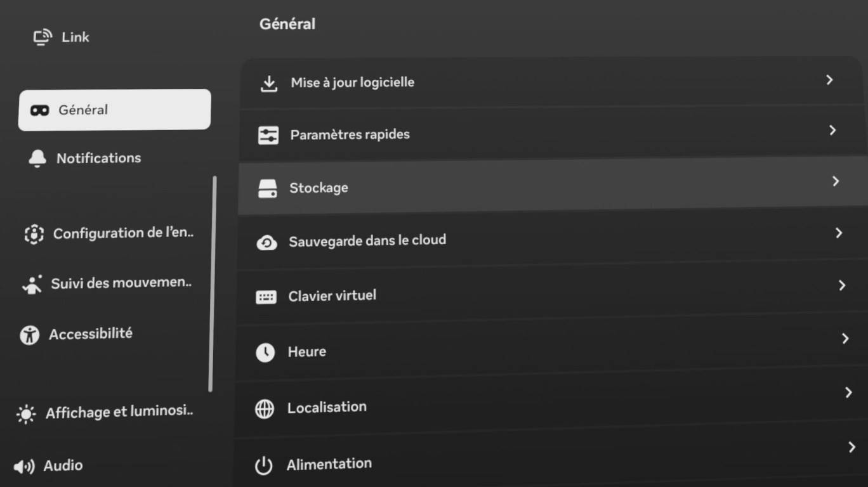Click the cloud backup icon
Screen dimensions: 868x487
point(266,242)
